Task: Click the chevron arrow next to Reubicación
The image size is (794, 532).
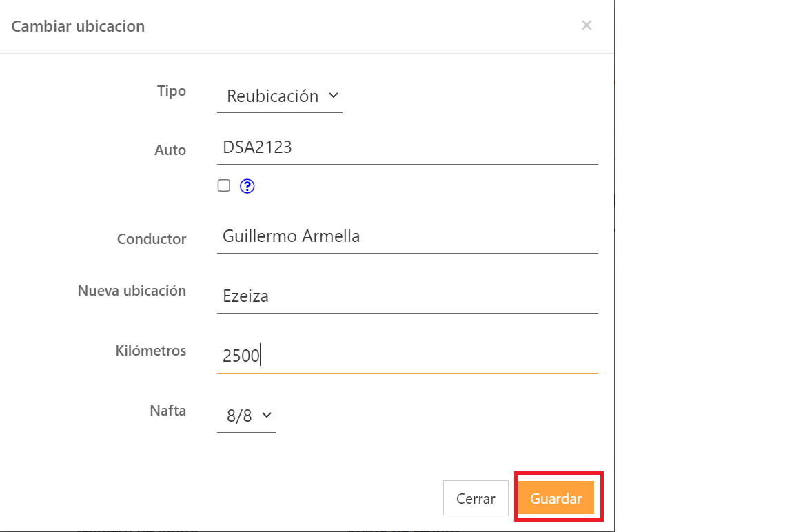Action: 334,96
